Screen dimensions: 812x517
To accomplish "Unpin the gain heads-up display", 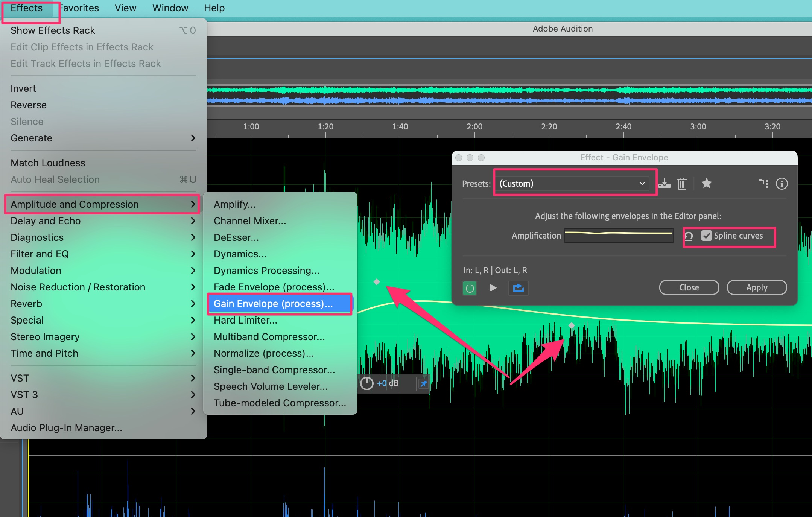I will [423, 383].
